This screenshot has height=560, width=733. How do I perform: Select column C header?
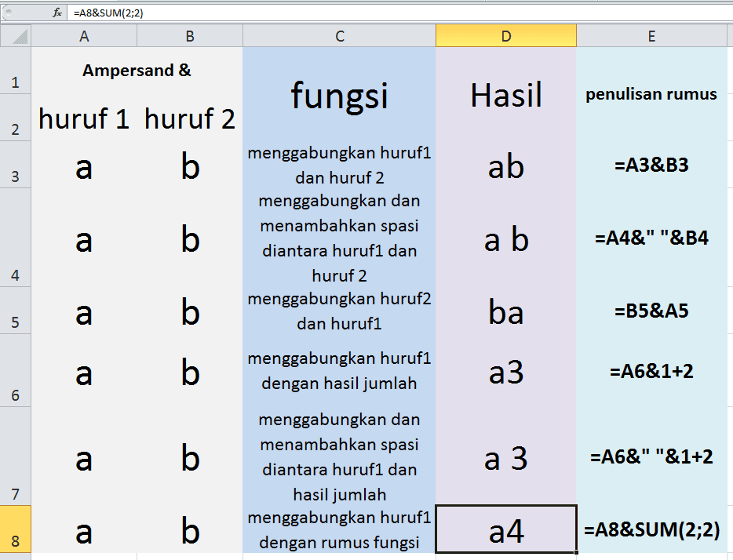pyautogui.click(x=339, y=36)
